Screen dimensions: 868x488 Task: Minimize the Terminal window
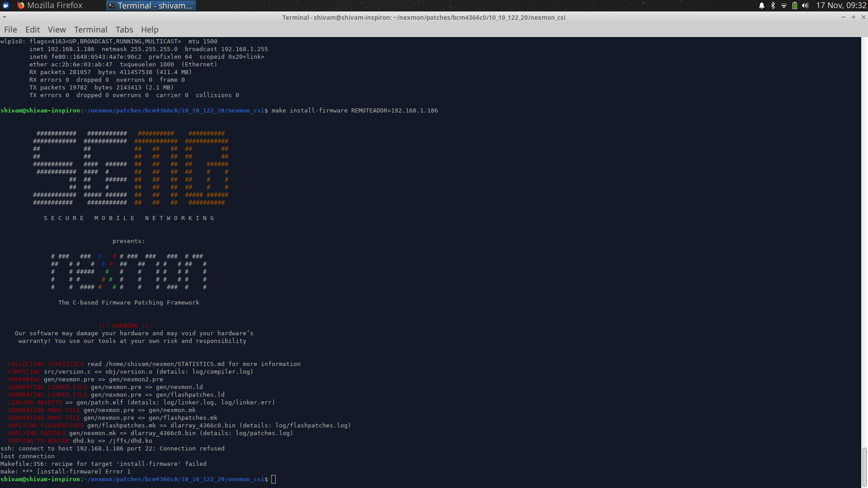tap(844, 17)
